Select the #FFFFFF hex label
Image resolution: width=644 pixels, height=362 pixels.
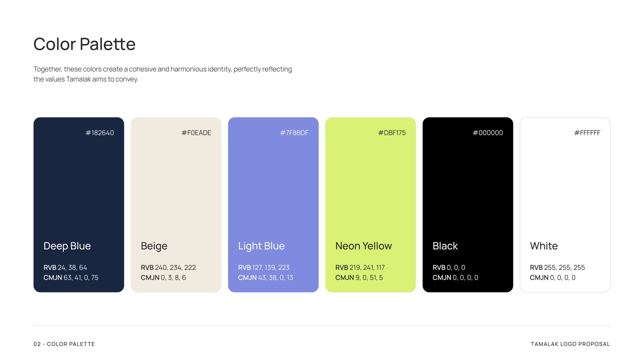coord(587,133)
